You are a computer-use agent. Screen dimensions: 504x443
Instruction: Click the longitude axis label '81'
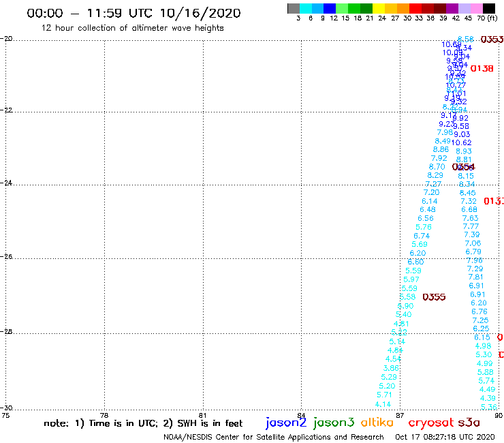coord(202,415)
